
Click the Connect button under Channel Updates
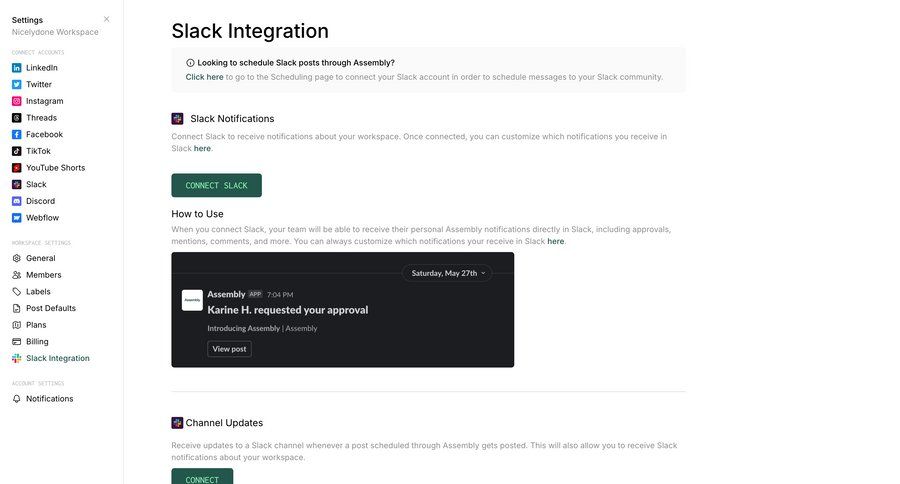click(202, 477)
